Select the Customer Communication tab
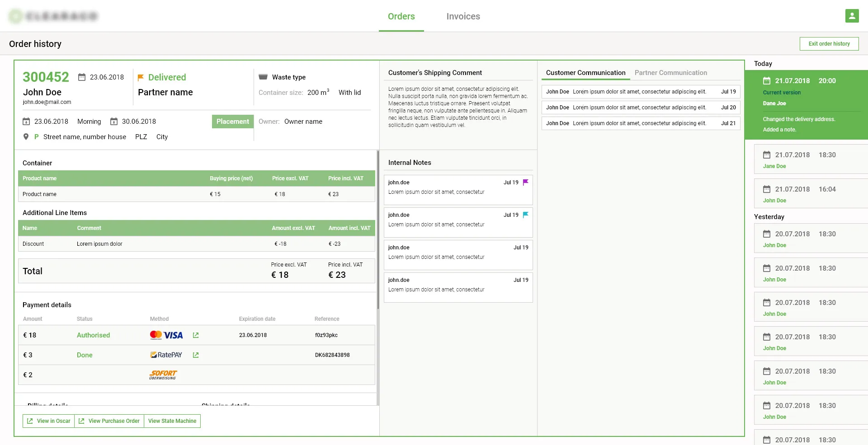The image size is (868, 445). [x=585, y=73]
